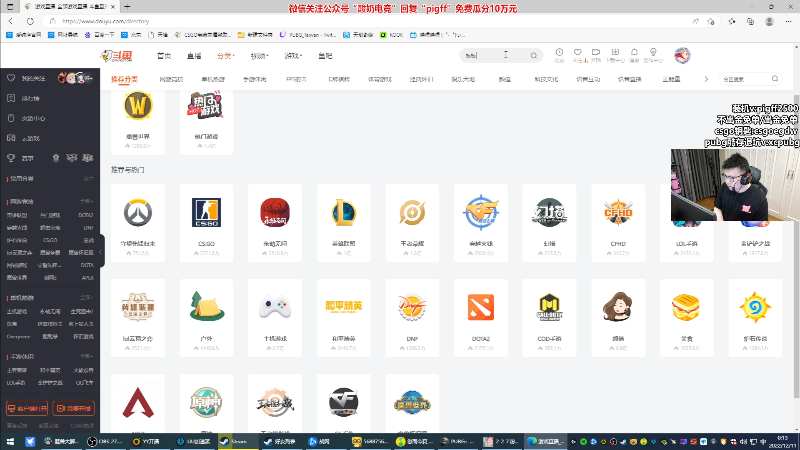Go to 首页 in top navigation
This screenshot has width=800, height=450.
point(164,56)
